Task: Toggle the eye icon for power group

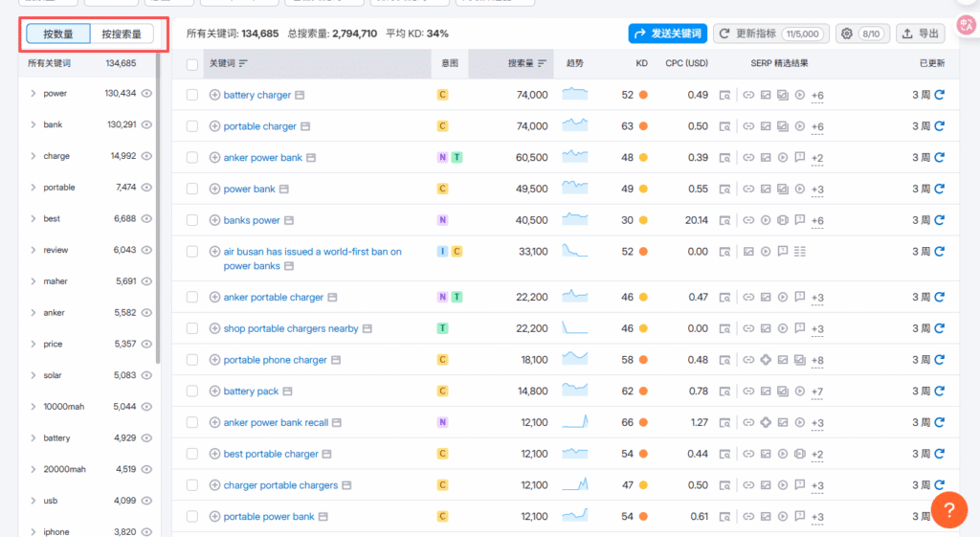Action: (x=147, y=94)
